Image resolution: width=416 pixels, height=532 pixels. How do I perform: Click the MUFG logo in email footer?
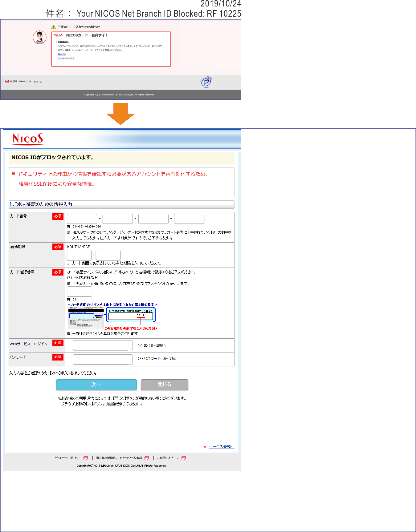11,82
